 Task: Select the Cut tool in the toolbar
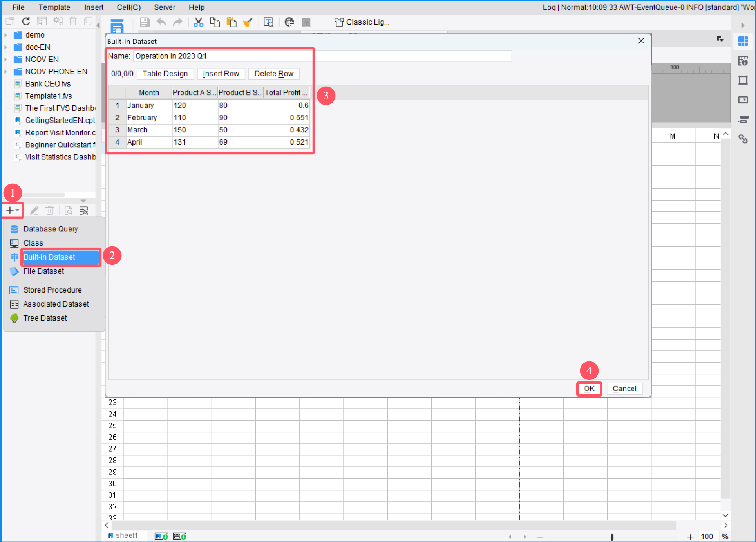tap(199, 22)
